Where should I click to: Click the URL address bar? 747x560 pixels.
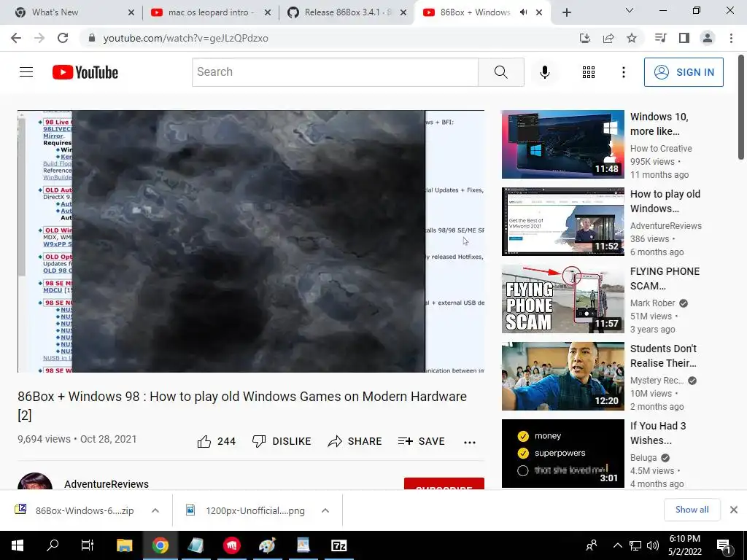pos(329,38)
